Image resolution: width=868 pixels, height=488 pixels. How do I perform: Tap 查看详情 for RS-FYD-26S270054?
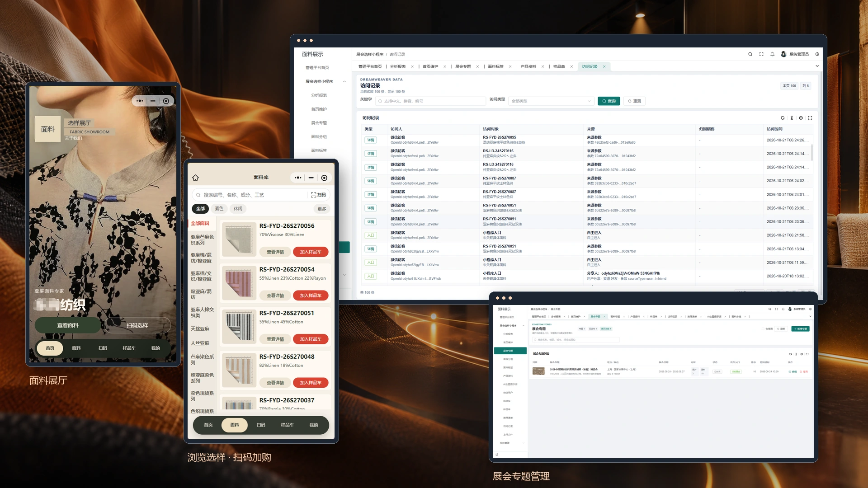point(275,296)
